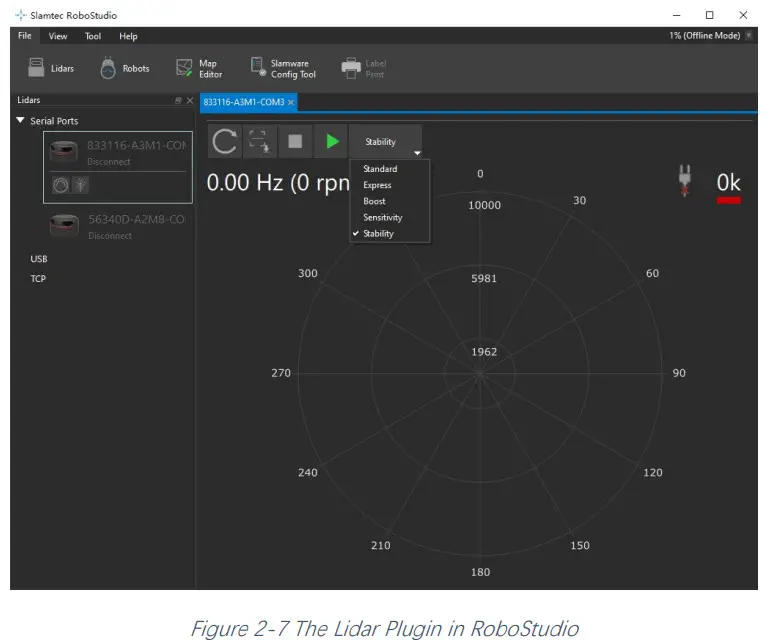Click the 0.00 Hz rotation speed readout
Image resolution: width=782 pixels, height=640 pixels.
[277, 183]
